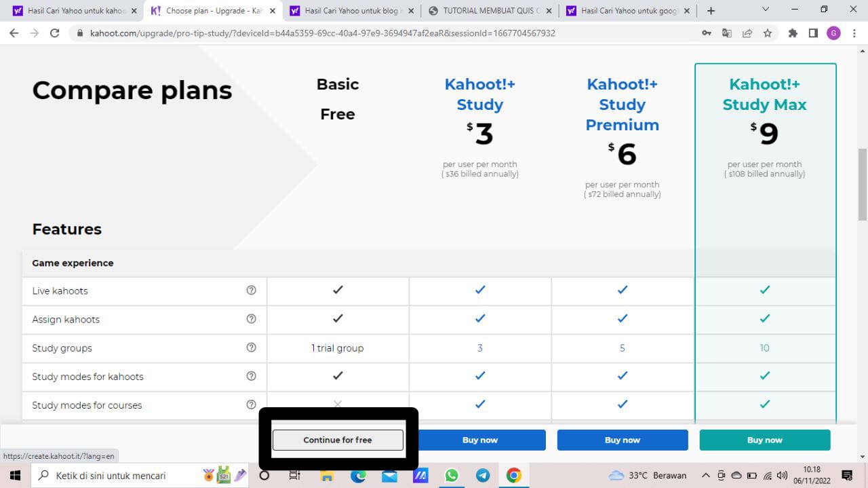This screenshot has height=488, width=868.
Task: Click the Chrome address bar URL
Action: click(x=323, y=33)
